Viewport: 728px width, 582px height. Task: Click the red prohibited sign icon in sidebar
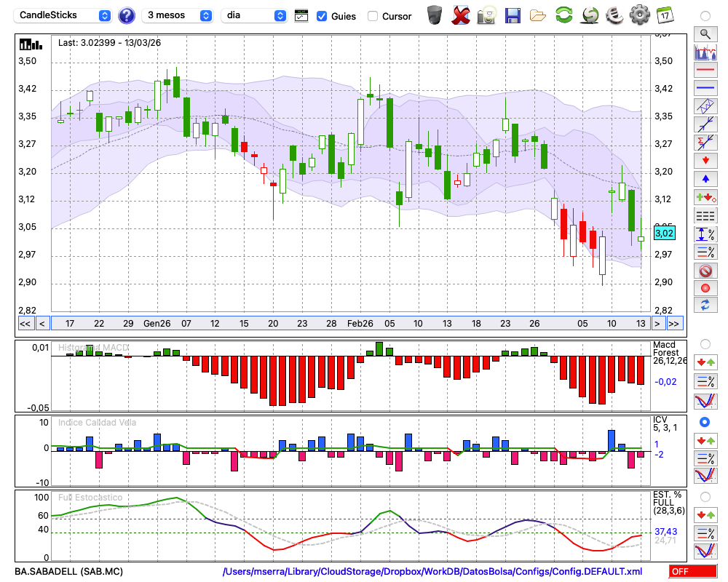point(705,271)
